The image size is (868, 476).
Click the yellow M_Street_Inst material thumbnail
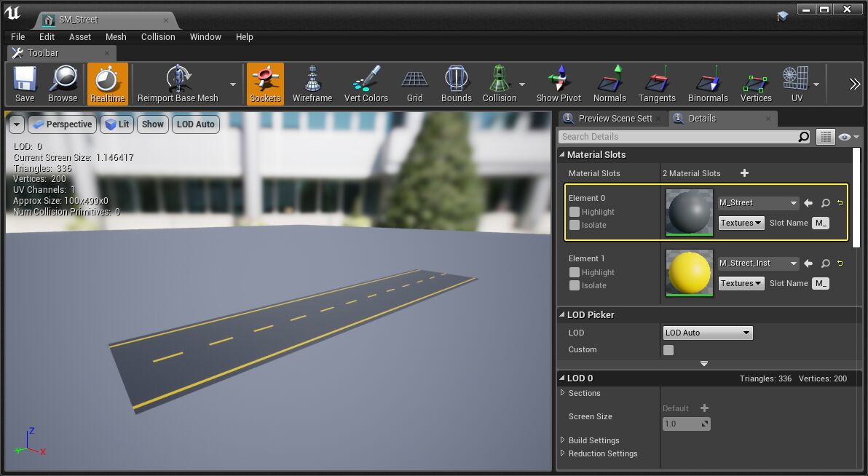[x=689, y=271]
